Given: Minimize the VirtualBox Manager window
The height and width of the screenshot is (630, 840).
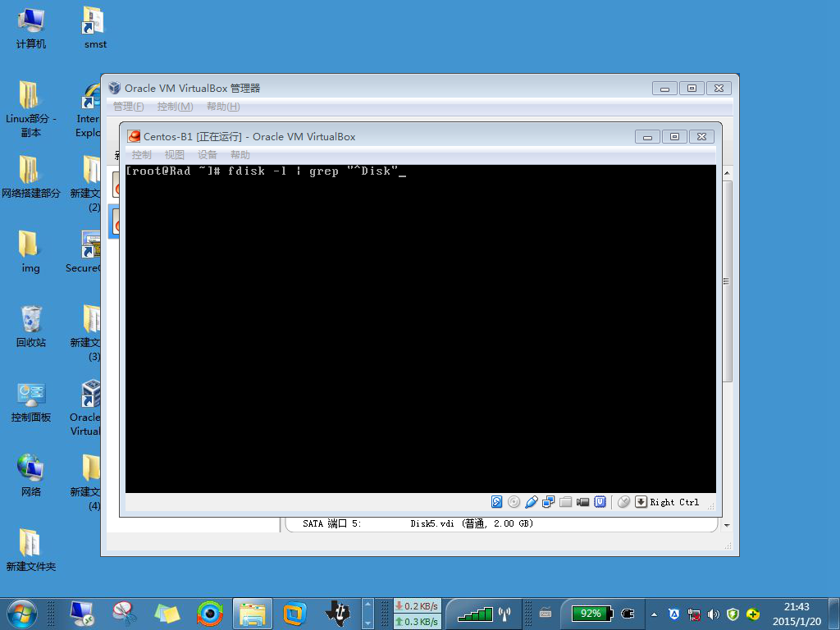Looking at the screenshot, I should (x=664, y=89).
